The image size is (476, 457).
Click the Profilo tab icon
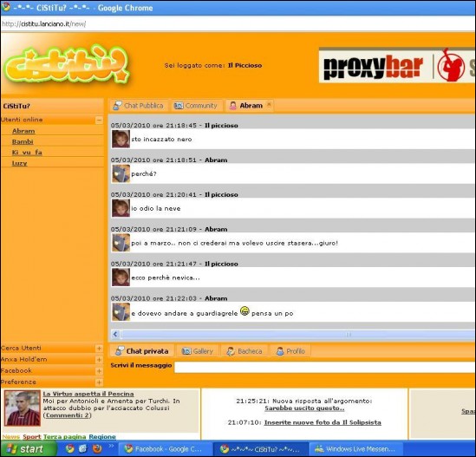pyautogui.click(x=279, y=351)
